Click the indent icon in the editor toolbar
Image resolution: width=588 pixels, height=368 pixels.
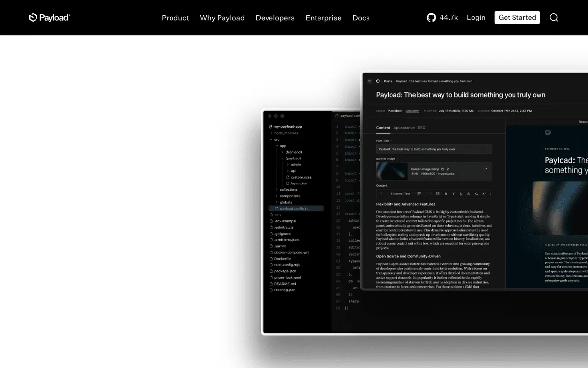[x=437, y=194]
